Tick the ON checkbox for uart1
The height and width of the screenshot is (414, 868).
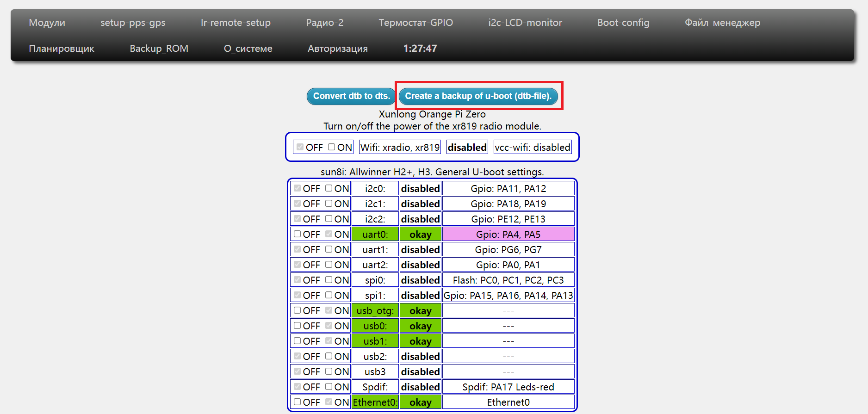click(329, 249)
